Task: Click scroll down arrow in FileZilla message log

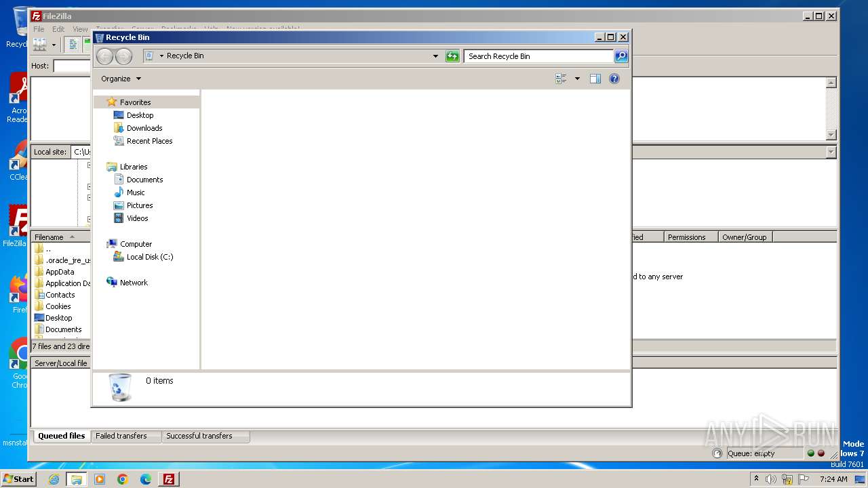Action: (831, 135)
